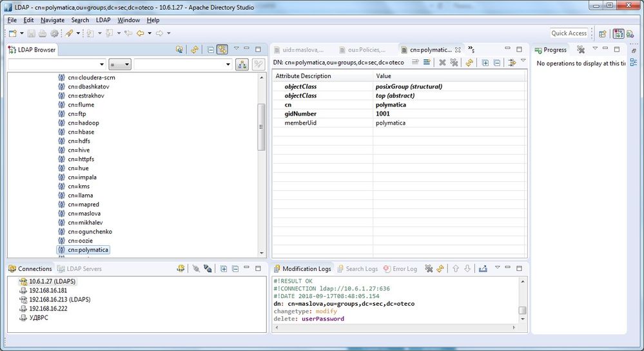Image resolution: width=644 pixels, height=351 pixels.
Task: Click Clear icon in Modification Logs toolbar
Action: (428, 268)
